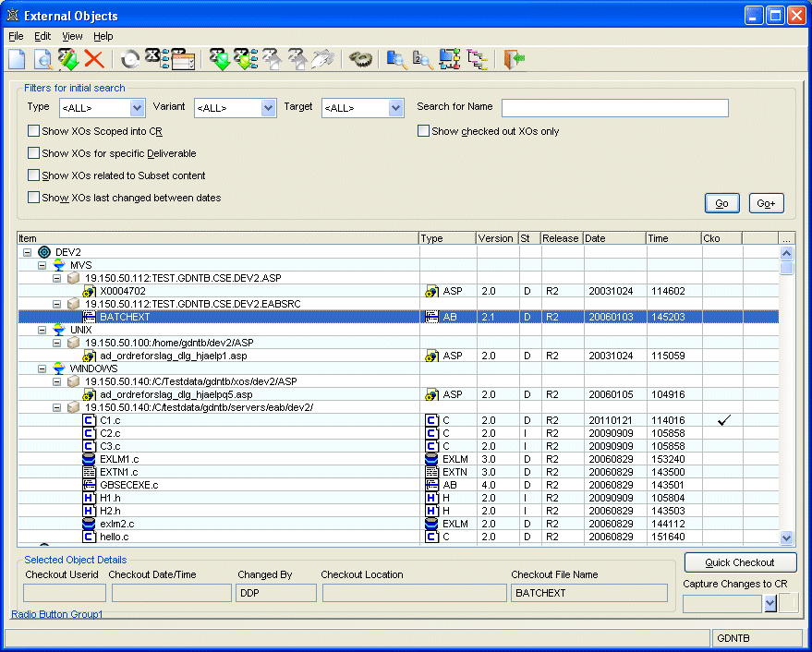
Task: Click the Search for Name field
Action: [614, 108]
